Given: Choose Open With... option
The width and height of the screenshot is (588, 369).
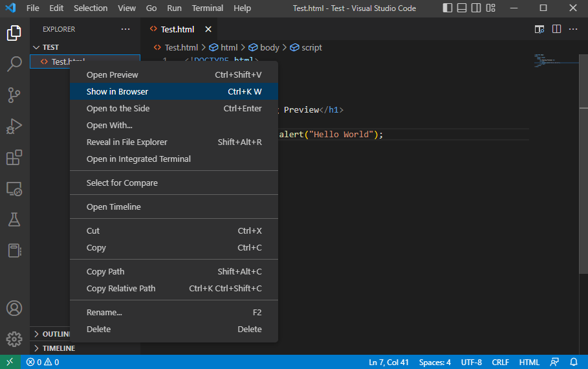Looking at the screenshot, I should (174, 126).
